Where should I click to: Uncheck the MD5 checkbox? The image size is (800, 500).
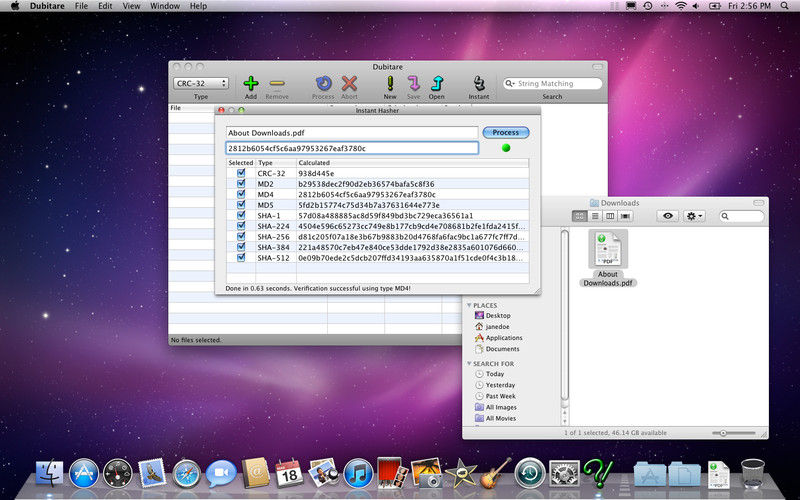click(x=241, y=205)
